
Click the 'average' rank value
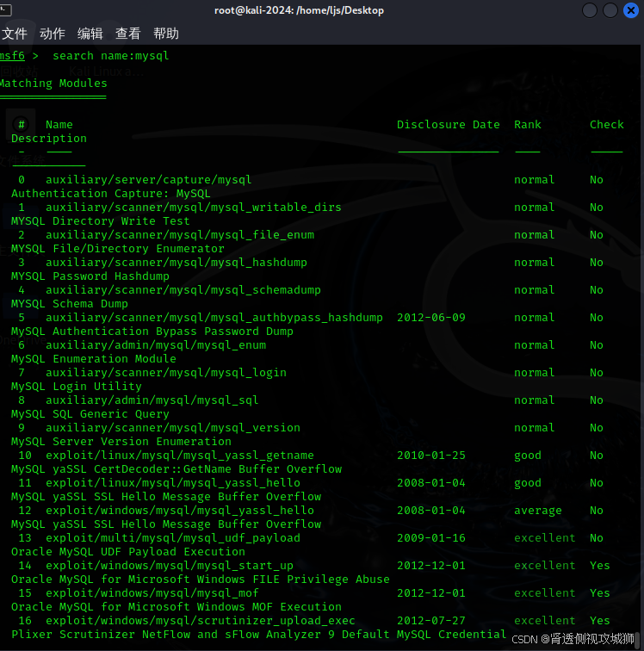(x=538, y=511)
